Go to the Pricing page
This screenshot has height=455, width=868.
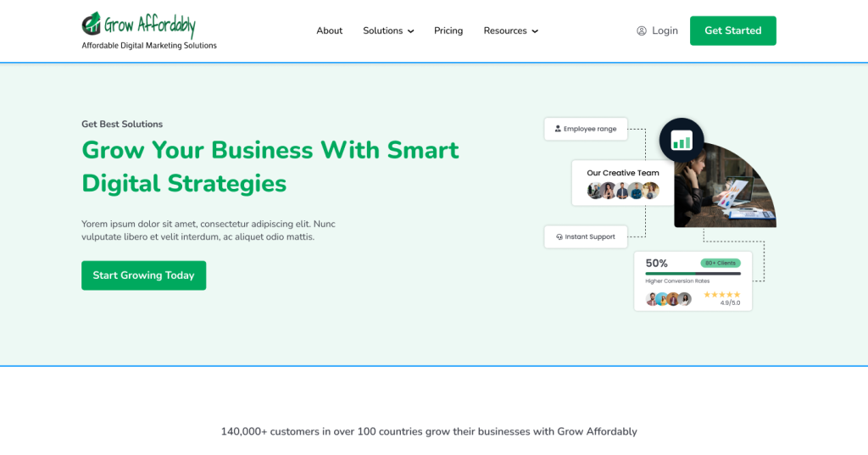coord(448,31)
